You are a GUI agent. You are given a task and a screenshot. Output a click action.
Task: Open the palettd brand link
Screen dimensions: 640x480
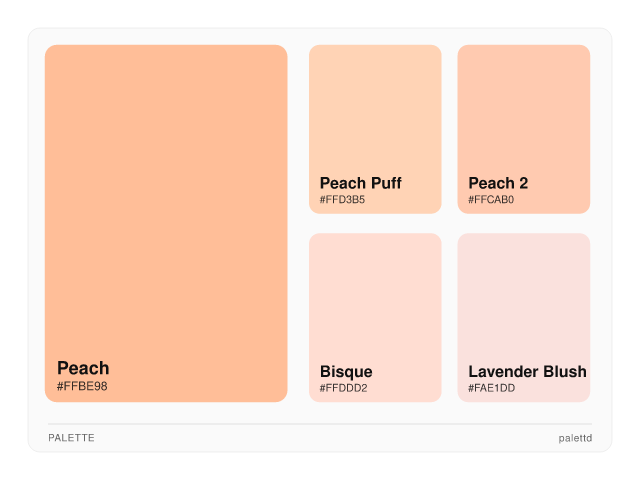tap(575, 438)
